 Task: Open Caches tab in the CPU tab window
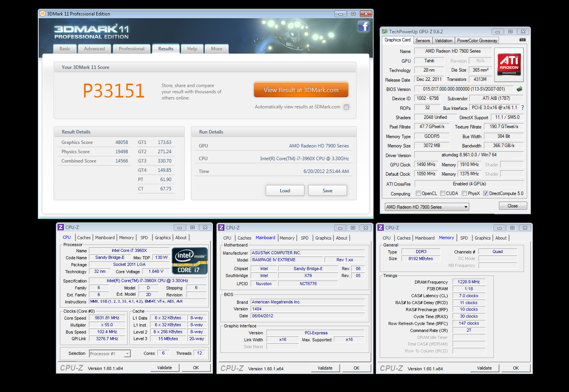click(x=84, y=238)
